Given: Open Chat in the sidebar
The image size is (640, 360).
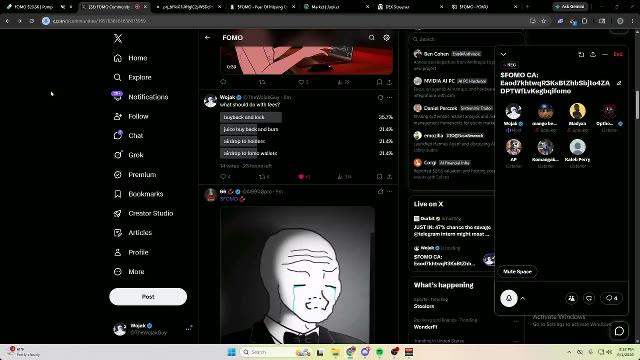Looking at the screenshot, I should coord(129,136).
